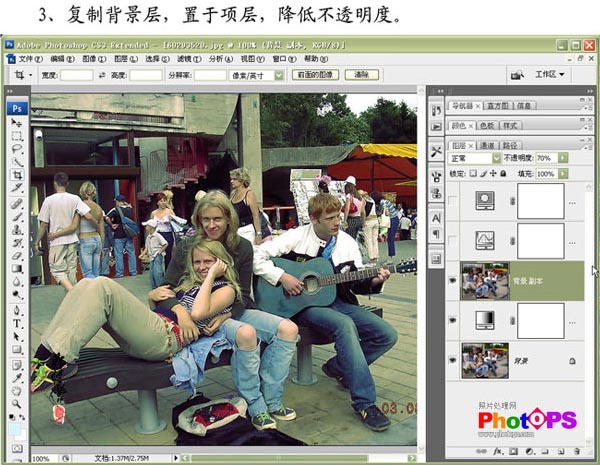Select the Blur tool
Viewport: 600px width, 465px height.
pyautogui.click(x=16, y=282)
